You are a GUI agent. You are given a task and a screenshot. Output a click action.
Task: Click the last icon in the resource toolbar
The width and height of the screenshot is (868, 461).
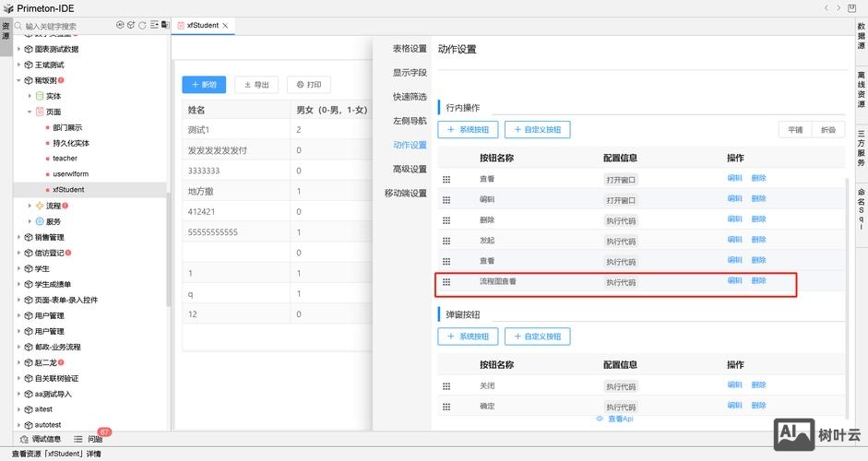click(165, 25)
